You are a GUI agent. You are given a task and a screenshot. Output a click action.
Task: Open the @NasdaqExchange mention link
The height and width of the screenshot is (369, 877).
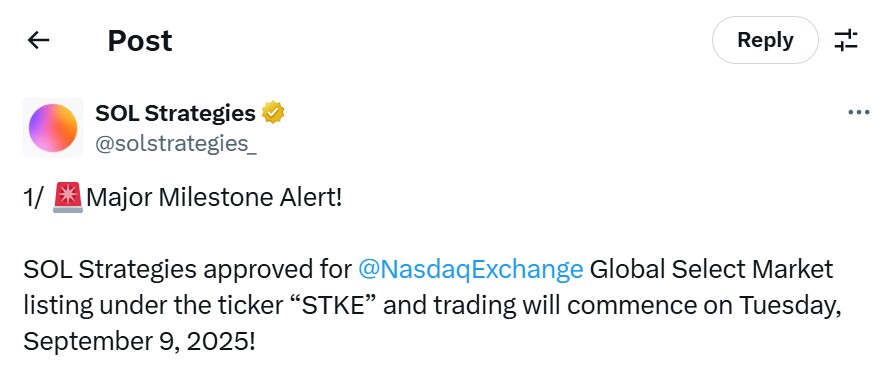470,269
